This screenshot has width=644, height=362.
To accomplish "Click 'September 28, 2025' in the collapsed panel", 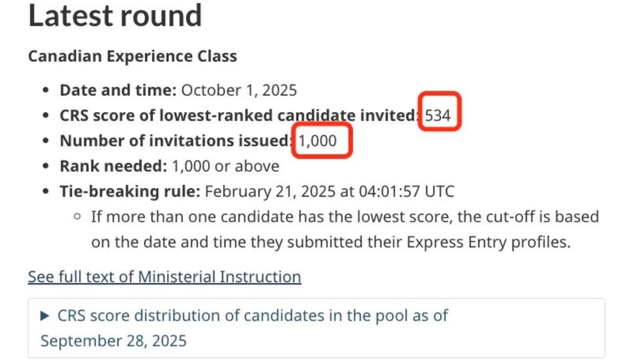I will click(x=113, y=341).
